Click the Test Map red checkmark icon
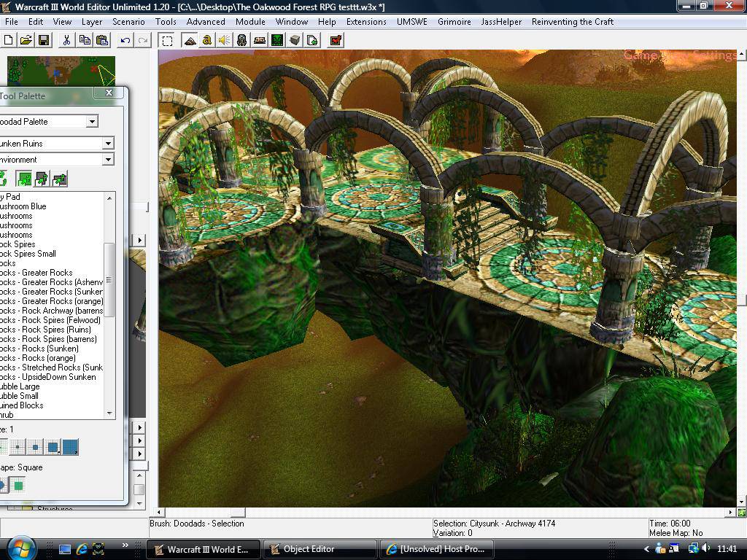The image size is (747, 560). (336, 41)
